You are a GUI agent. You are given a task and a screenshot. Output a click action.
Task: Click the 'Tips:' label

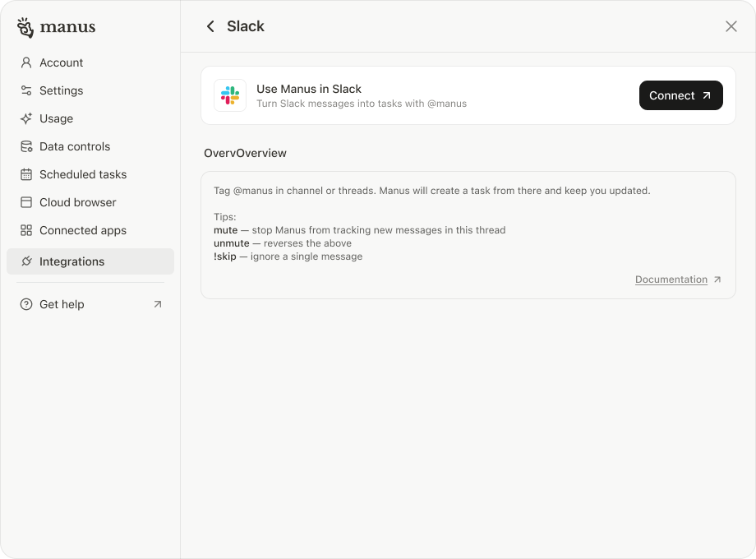click(x=224, y=217)
